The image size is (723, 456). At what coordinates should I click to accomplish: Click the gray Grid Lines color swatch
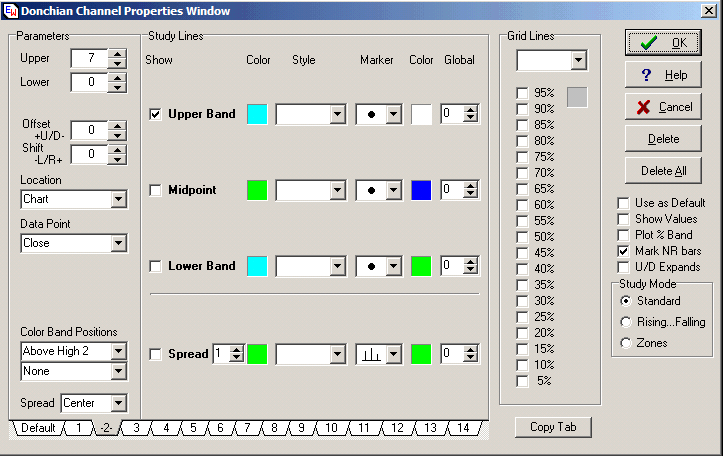[x=578, y=97]
